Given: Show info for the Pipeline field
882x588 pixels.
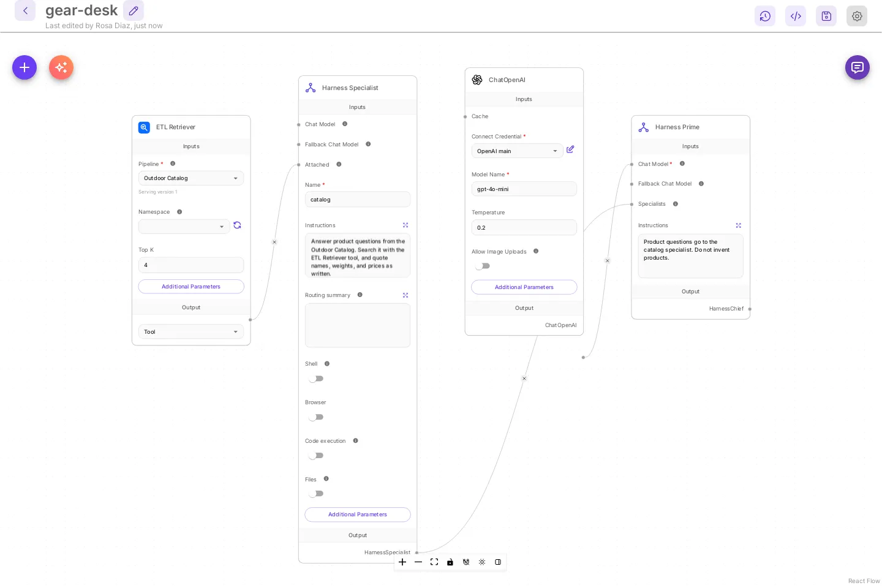Looking at the screenshot, I should pos(173,164).
